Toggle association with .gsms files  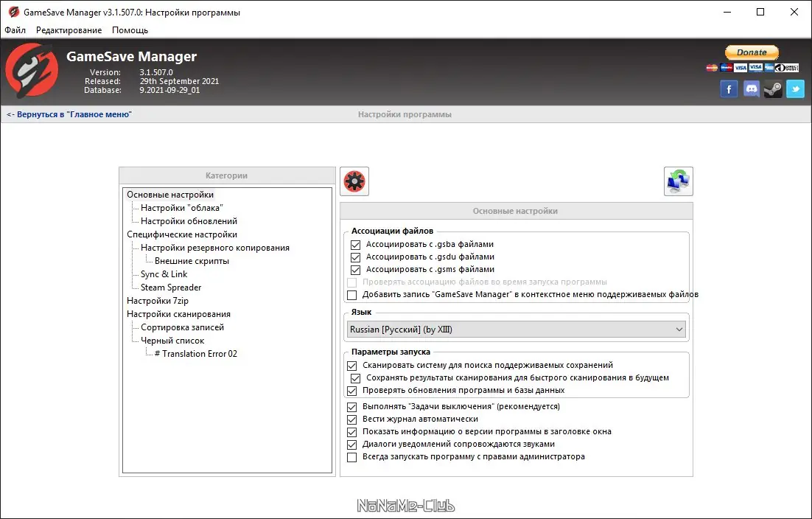[355, 269]
